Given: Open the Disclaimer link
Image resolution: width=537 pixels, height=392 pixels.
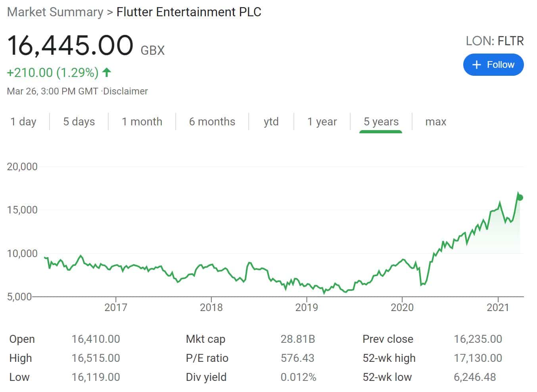Looking at the screenshot, I should pos(125,91).
